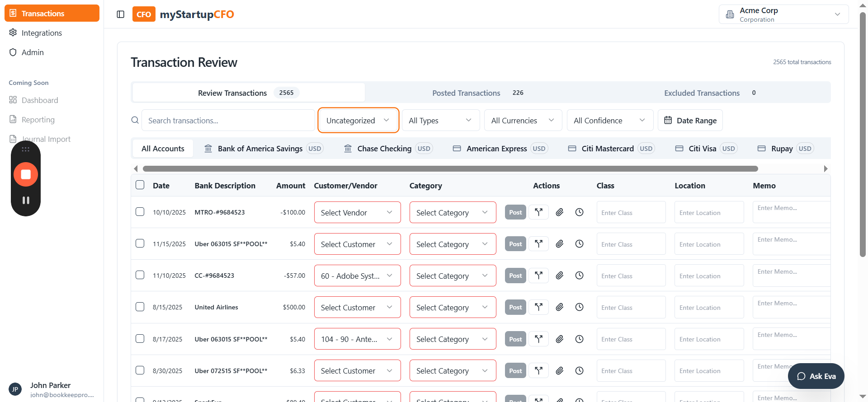Image resolution: width=868 pixels, height=402 pixels.
Task: Tick the United Airlines row checkbox
Action: pos(140,307)
